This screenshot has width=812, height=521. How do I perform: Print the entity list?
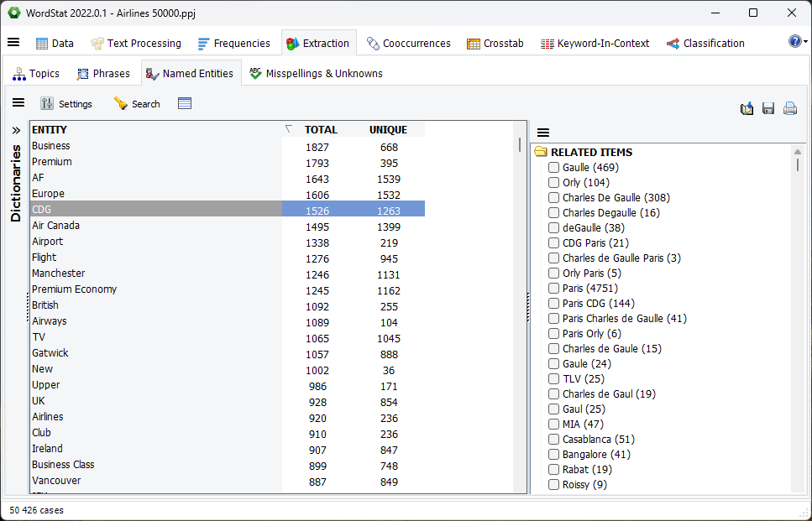[789, 108]
